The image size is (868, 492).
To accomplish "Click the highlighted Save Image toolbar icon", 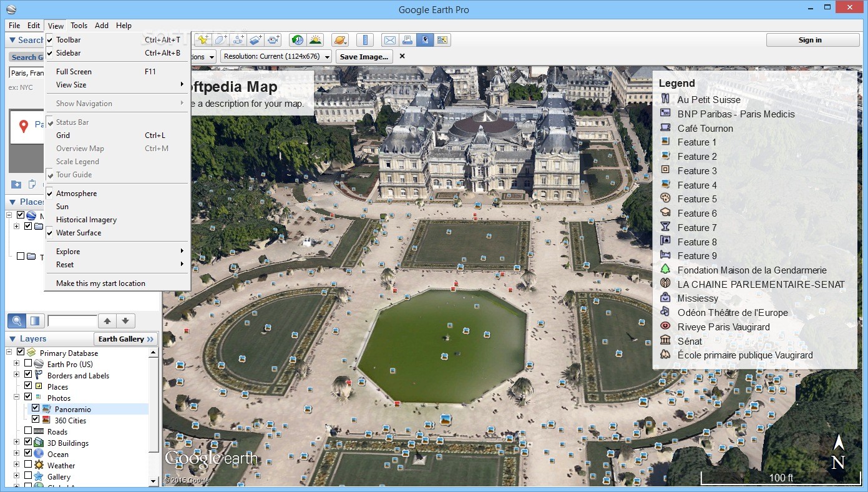I will click(425, 40).
